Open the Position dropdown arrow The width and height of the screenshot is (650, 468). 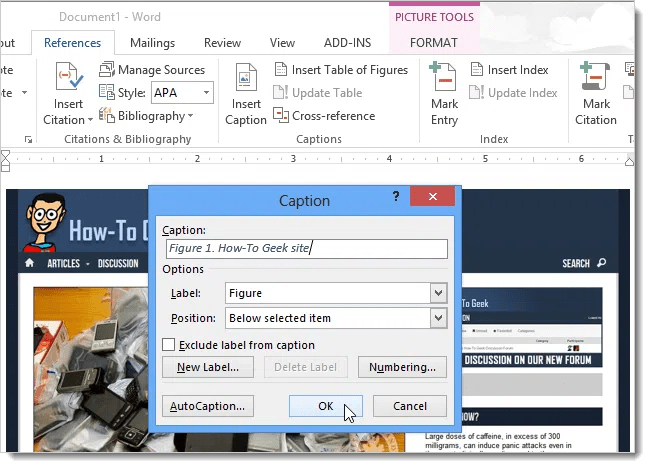click(439, 318)
